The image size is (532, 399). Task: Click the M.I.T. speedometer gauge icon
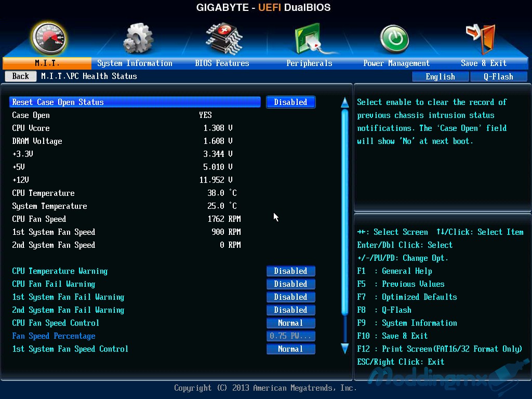coord(48,38)
